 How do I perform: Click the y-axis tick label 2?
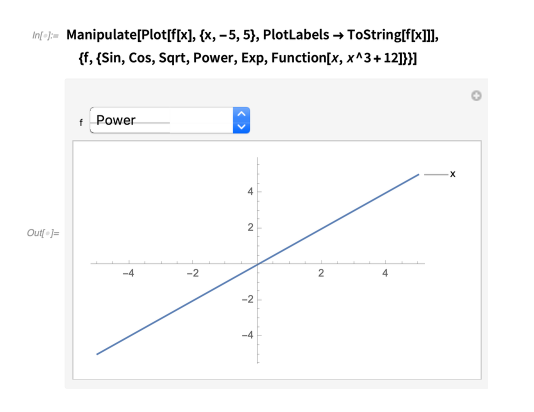point(251,227)
